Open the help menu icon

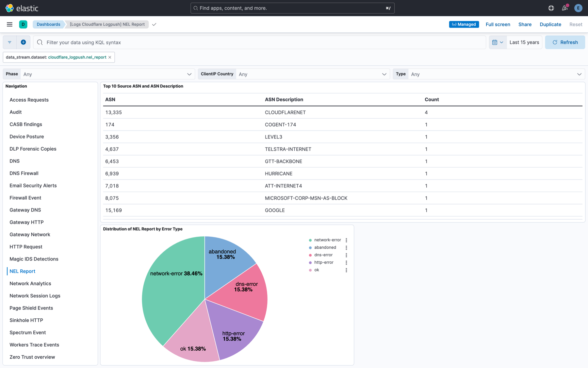pyautogui.click(x=551, y=8)
